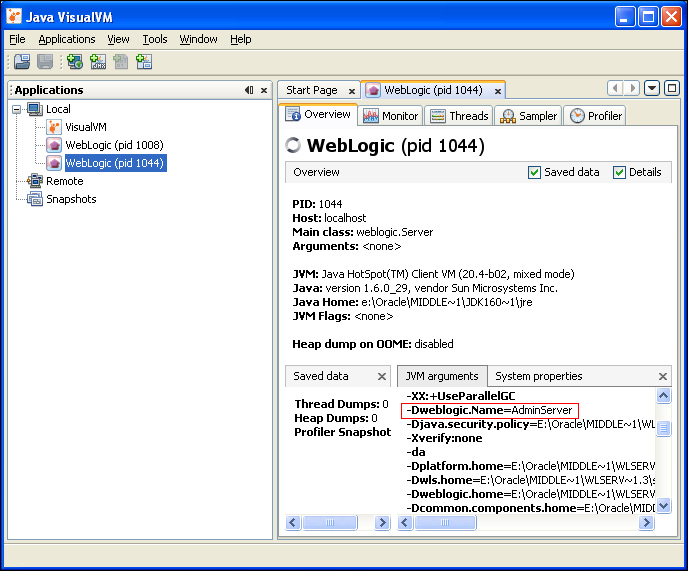Click the Snapshots icon in the tree
This screenshot has width=688, height=571.
coord(35,199)
